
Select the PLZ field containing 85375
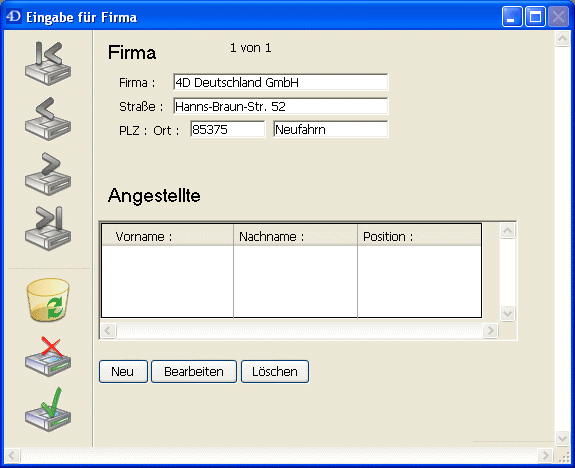click(x=228, y=129)
